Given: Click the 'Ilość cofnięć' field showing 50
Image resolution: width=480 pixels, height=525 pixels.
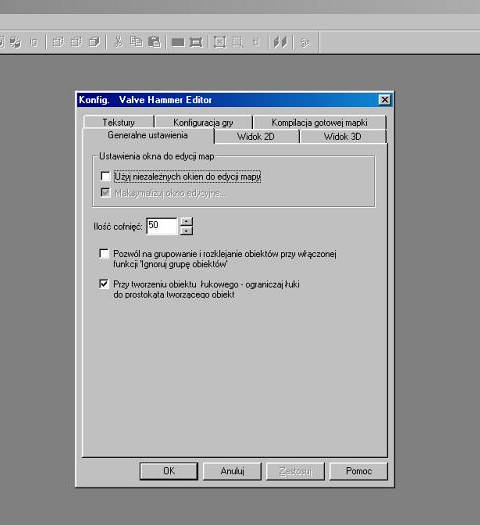Looking at the screenshot, I should point(162,226).
